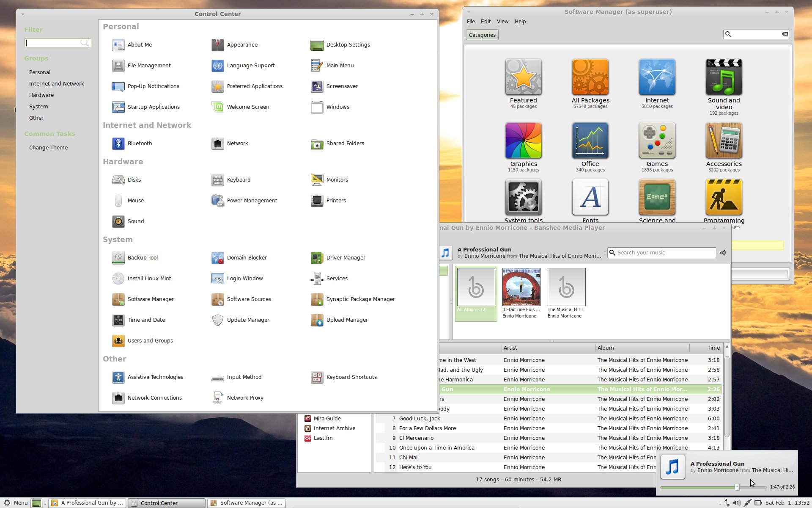This screenshot has height=508, width=812.
Task: Open Help menu in Software Manager
Action: 520,22
